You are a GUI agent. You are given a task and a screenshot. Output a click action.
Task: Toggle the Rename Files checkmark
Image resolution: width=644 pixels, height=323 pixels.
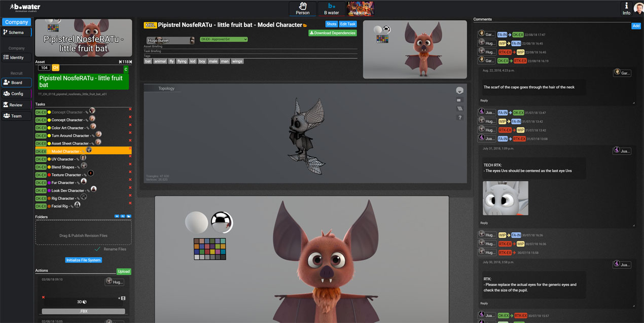coord(97,249)
